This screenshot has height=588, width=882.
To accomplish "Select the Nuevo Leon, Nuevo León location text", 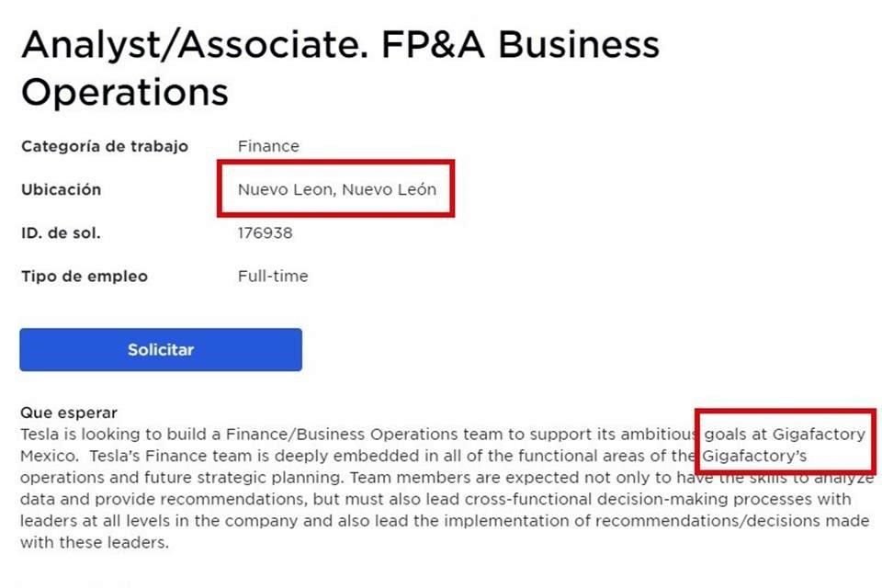I will (336, 190).
